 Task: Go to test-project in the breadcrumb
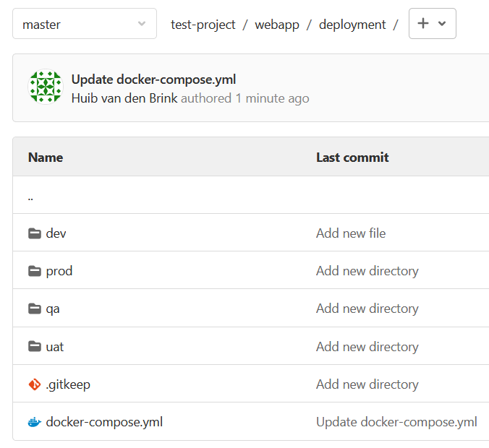pyautogui.click(x=203, y=25)
